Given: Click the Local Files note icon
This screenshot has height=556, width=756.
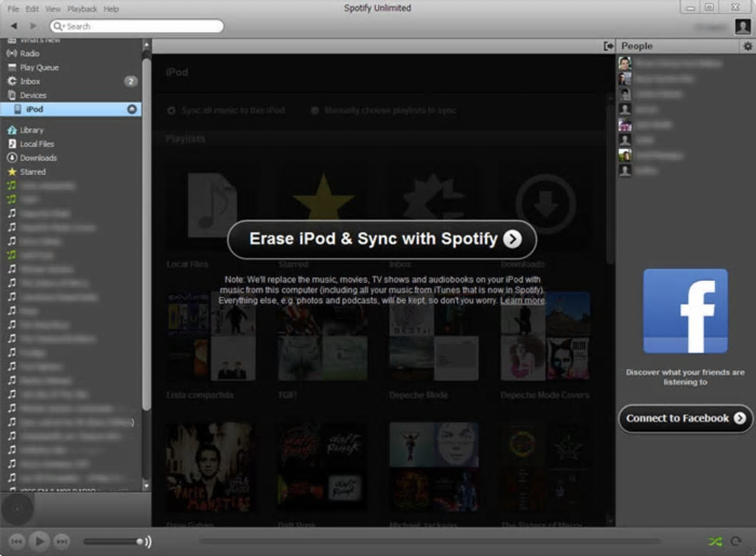Looking at the screenshot, I should coord(12,144).
